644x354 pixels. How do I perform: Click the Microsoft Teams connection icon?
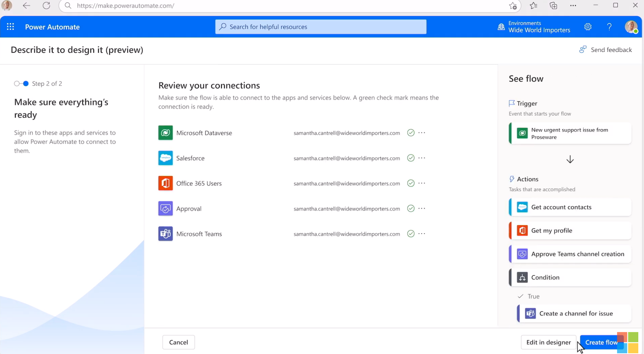pos(165,234)
